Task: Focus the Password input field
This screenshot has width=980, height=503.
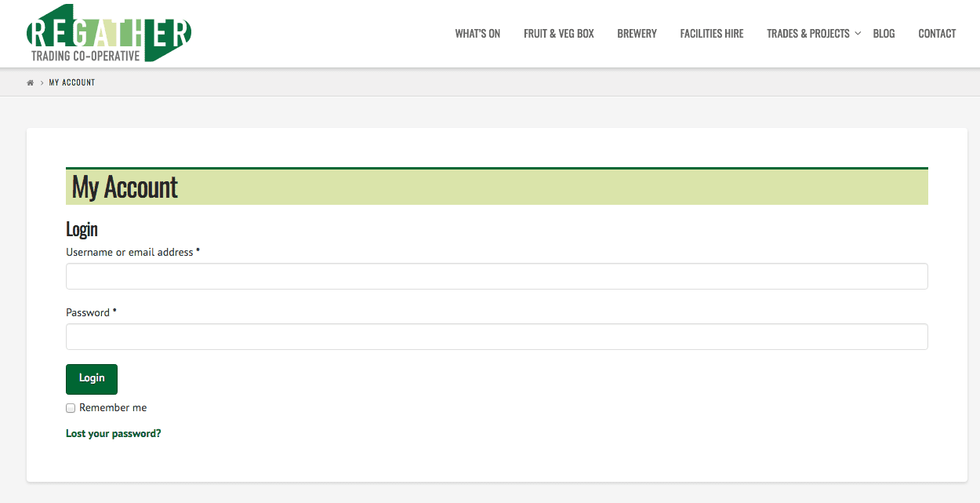Action: pos(497,337)
